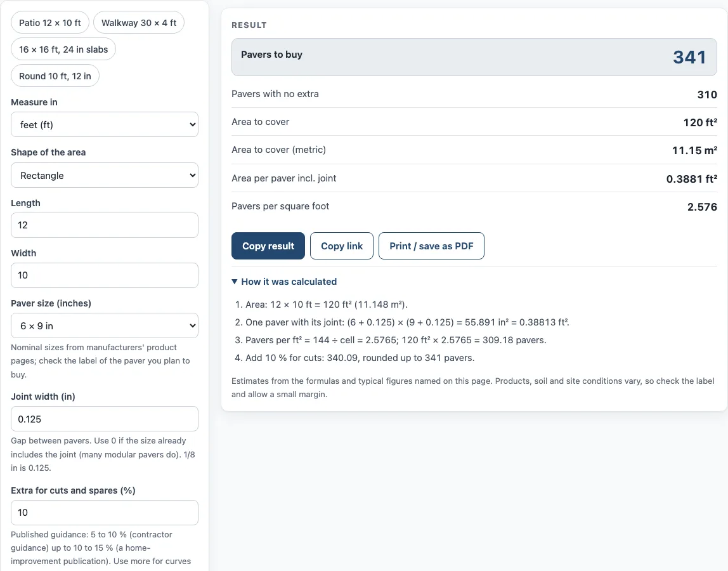Click the "Estimates from the formulas" disclaimer text
This screenshot has width=728, height=571.
pos(473,388)
